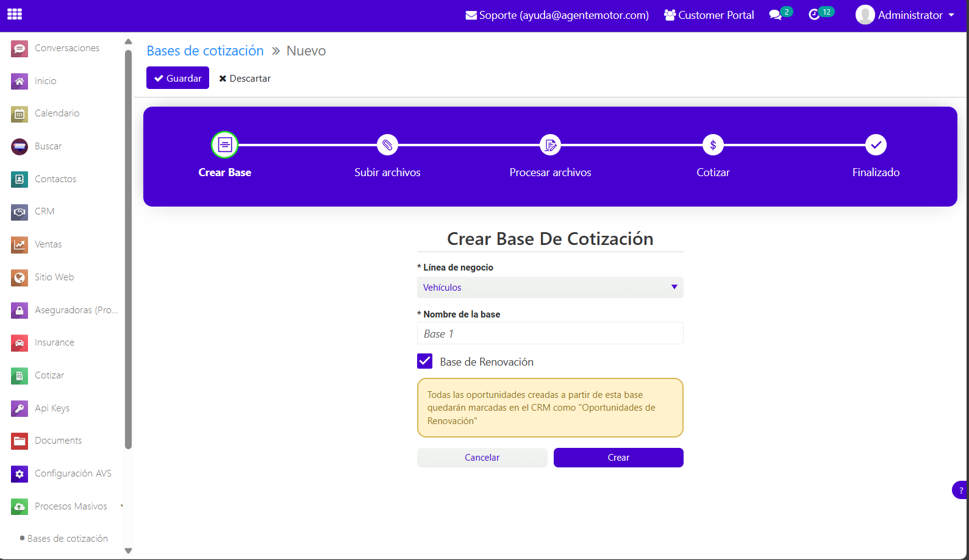Screen dimensions: 969x560
Task: Click the Procesar archivos step icon
Action: click(550, 145)
